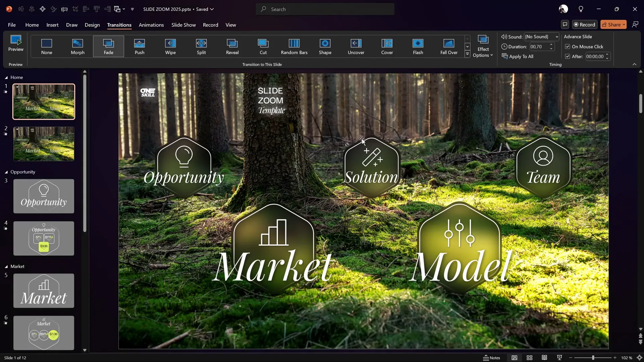Apply the Morph transition
This screenshot has width=644, height=362.
[x=77, y=47]
